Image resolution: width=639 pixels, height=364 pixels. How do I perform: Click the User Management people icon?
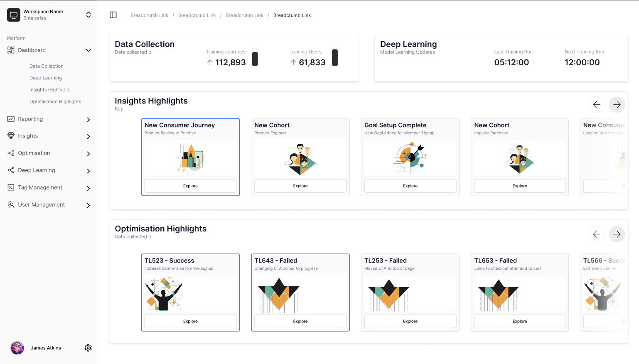point(11,204)
